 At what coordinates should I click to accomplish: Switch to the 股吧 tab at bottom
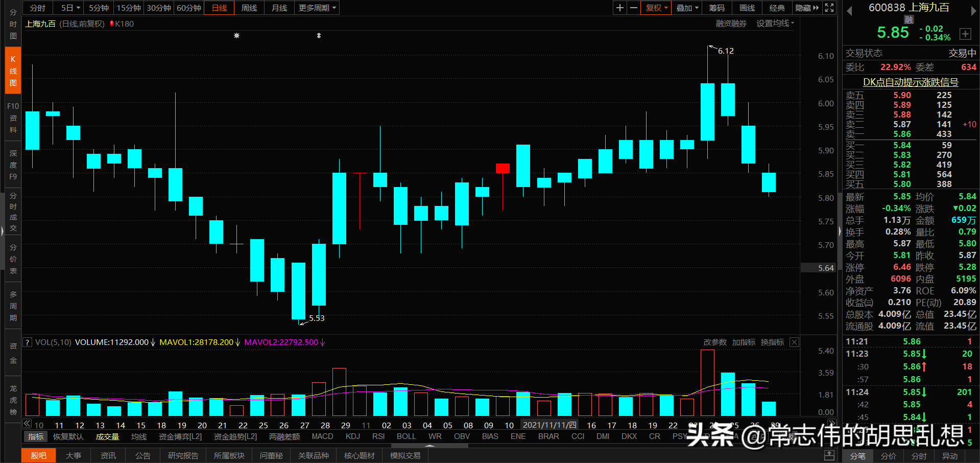tap(38, 455)
